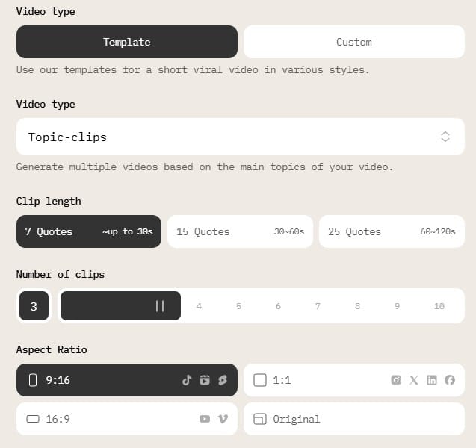The height and width of the screenshot is (448, 476).
Task: Set number of clips slider to 7
Action: (x=318, y=306)
